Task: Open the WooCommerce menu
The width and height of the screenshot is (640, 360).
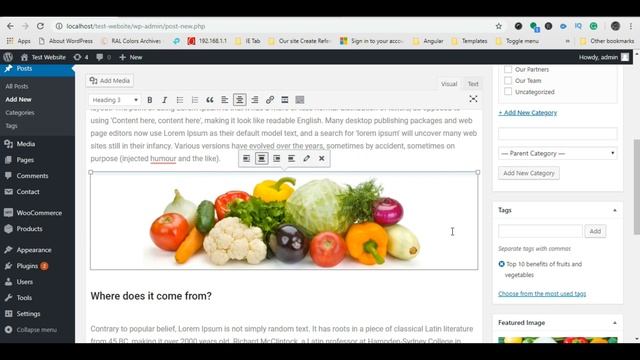Action: tap(39, 213)
